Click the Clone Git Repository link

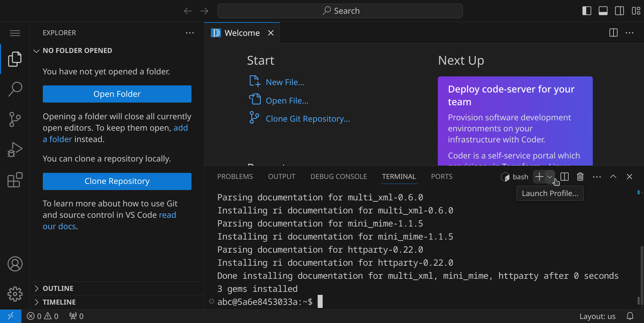tap(307, 119)
